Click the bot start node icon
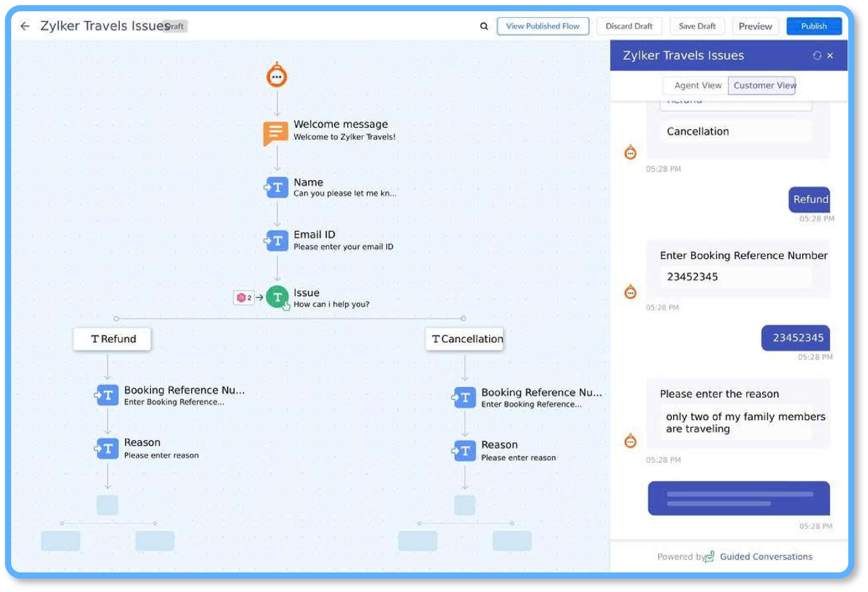Viewport: 868px width, 592px height. [276, 76]
